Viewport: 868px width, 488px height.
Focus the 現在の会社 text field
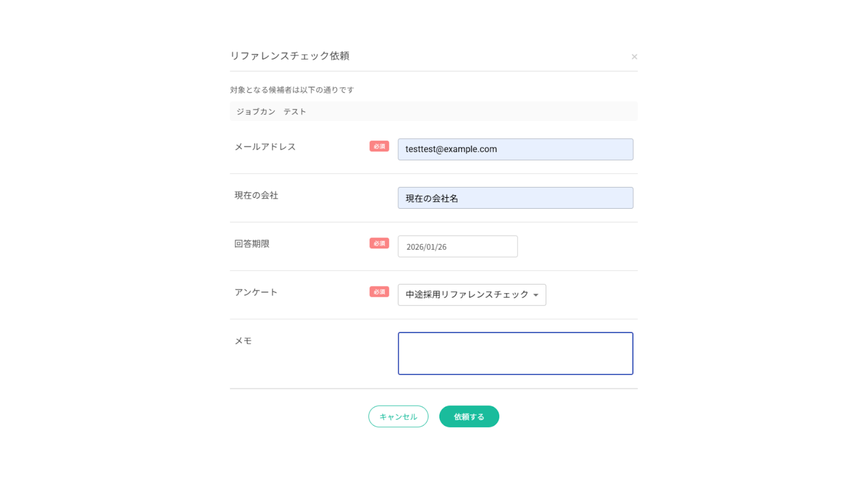(515, 198)
